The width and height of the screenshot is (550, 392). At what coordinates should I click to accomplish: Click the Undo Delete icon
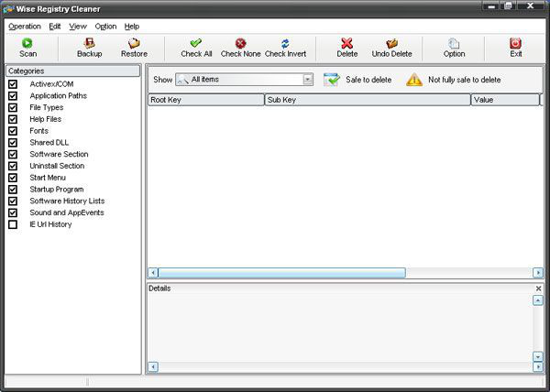click(x=391, y=43)
